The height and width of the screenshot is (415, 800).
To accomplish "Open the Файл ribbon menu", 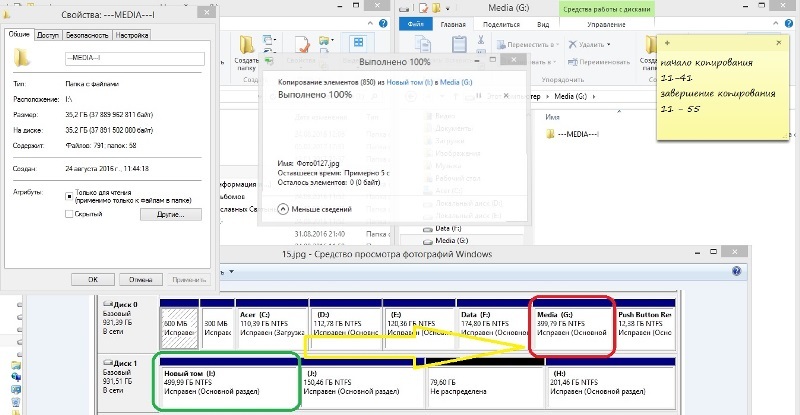I will click(x=415, y=25).
